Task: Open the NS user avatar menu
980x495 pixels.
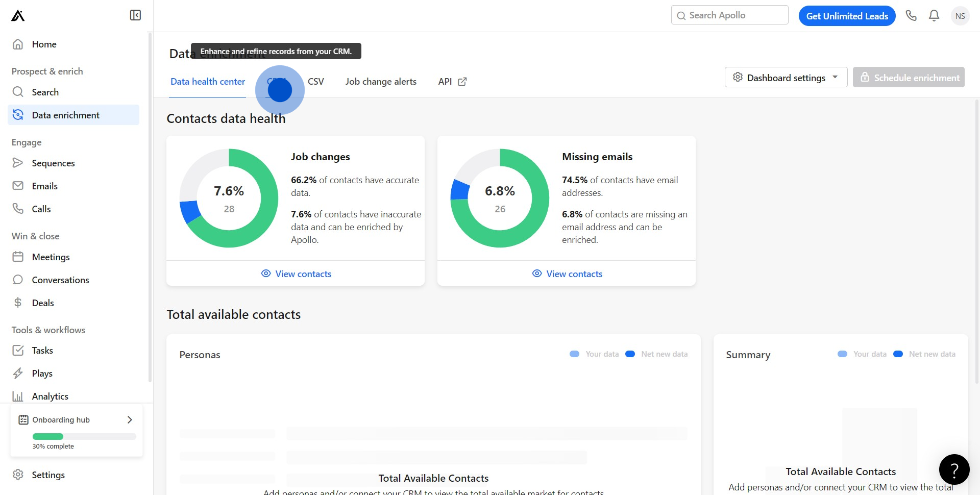Action: tap(960, 16)
